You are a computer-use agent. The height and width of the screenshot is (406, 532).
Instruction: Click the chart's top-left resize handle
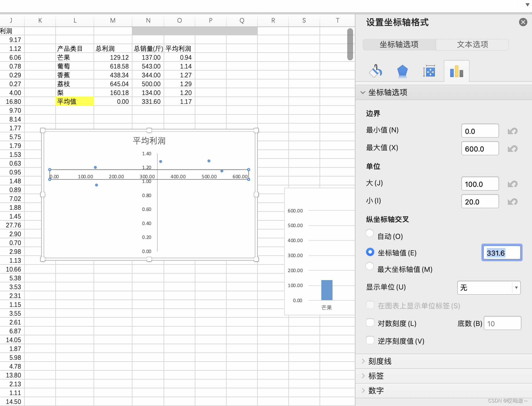coord(43,130)
